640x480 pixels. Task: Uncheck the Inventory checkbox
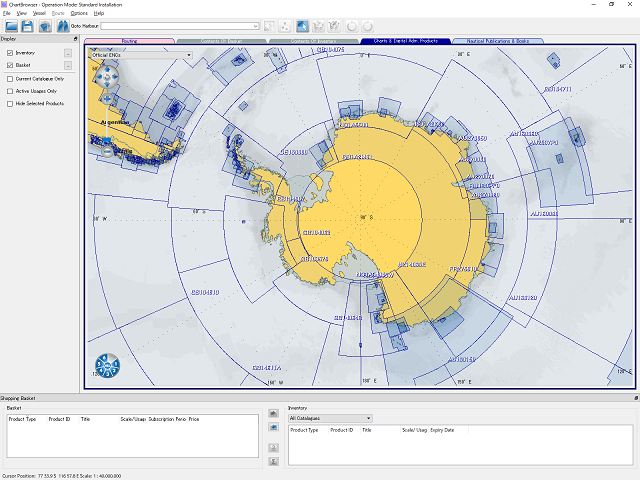[10, 52]
